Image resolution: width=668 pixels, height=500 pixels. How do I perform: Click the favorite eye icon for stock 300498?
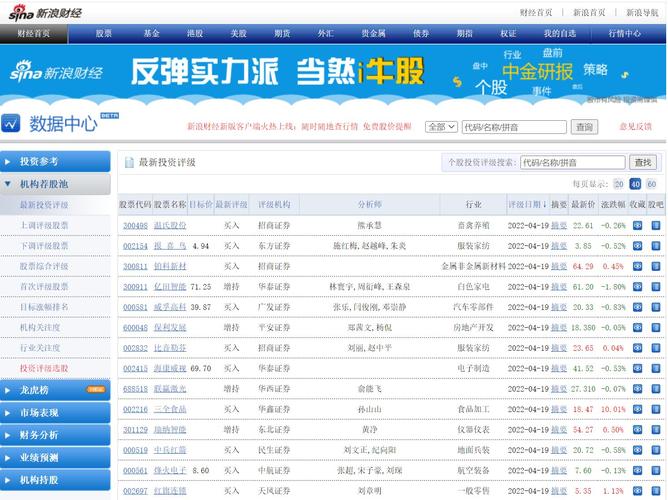637,225
